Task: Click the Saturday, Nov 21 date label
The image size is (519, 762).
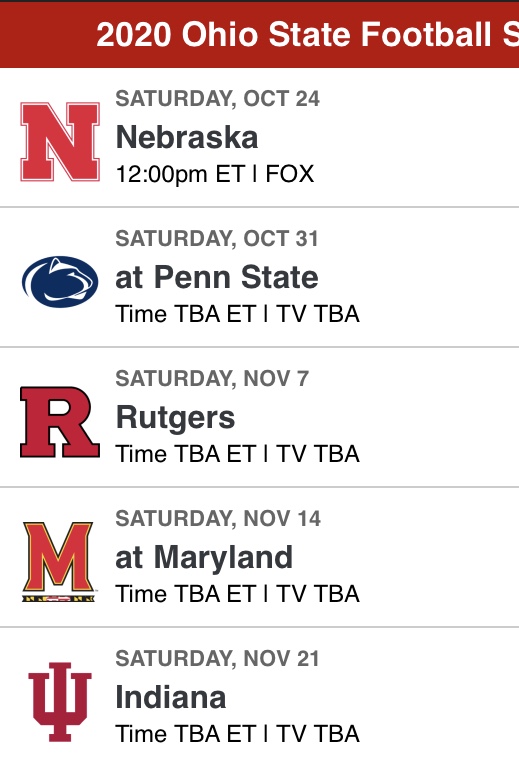Action: [x=217, y=658]
